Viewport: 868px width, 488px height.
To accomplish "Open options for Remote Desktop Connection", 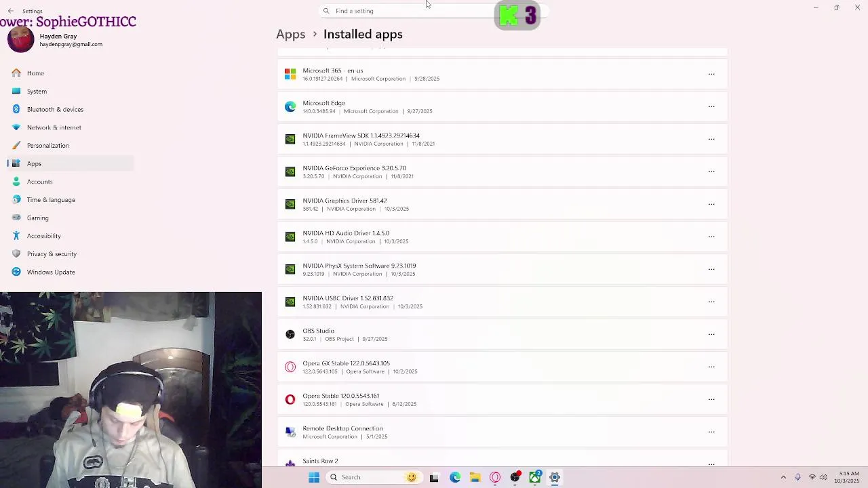I will click(x=711, y=432).
